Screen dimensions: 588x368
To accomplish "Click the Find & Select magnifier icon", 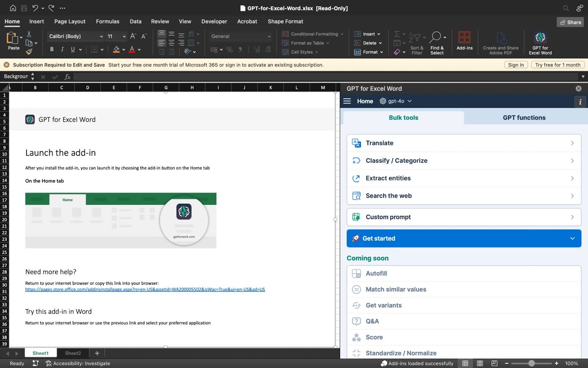I will click(435, 37).
